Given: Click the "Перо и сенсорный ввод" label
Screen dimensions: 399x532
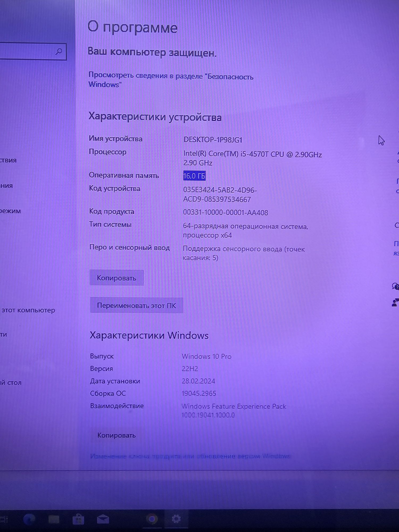Looking at the screenshot, I should click(130, 247).
